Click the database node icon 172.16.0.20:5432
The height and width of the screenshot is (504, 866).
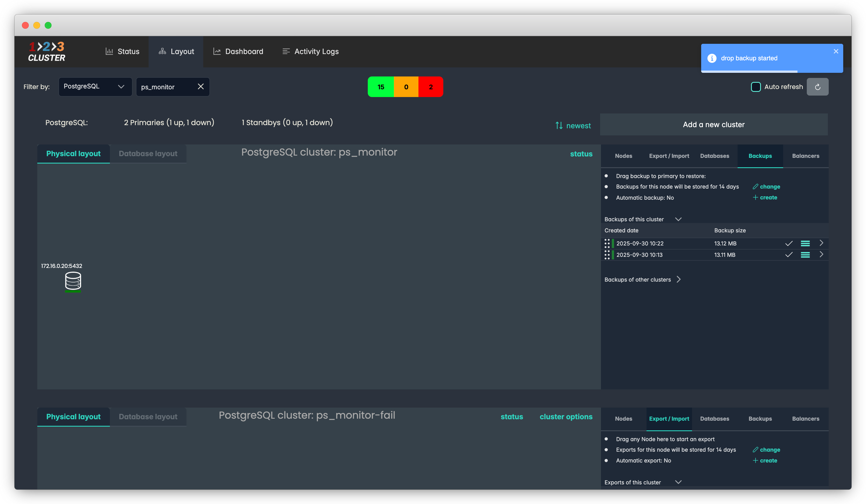pyautogui.click(x=73, y=281)
